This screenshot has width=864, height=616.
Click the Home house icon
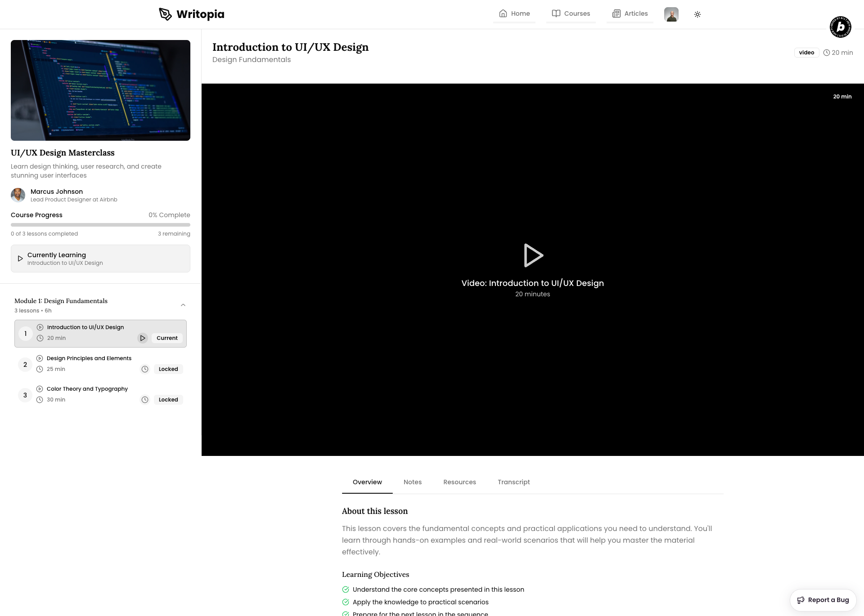coord(503,13)
